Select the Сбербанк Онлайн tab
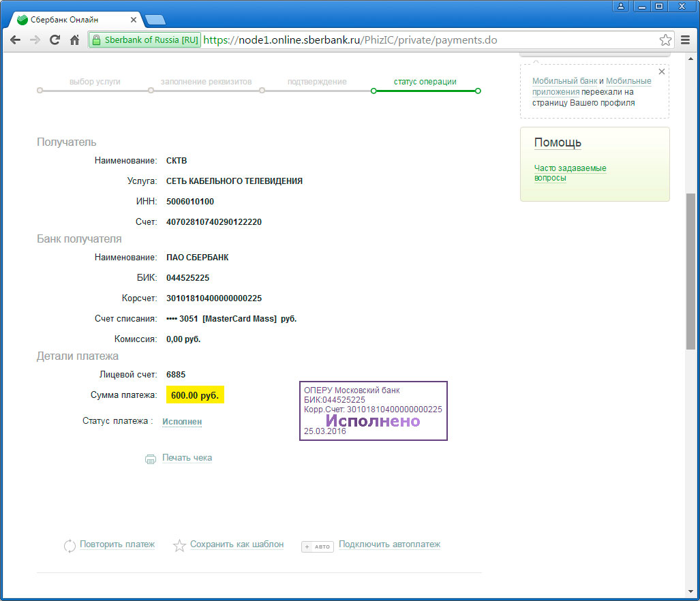 77,20
